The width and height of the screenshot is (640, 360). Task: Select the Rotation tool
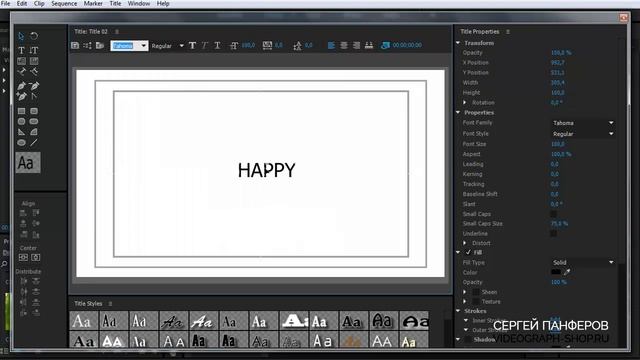click(x=34, y=36)
